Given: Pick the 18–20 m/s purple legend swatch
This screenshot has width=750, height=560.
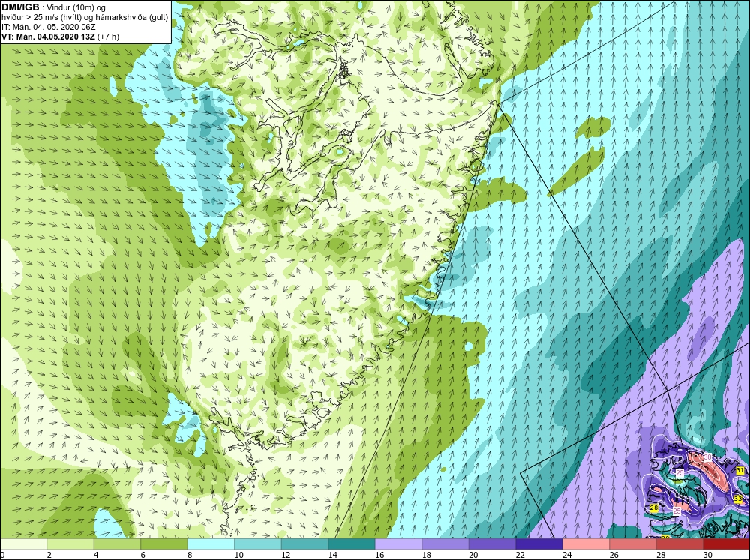Looking at the screenshot, I should (445, 544).
